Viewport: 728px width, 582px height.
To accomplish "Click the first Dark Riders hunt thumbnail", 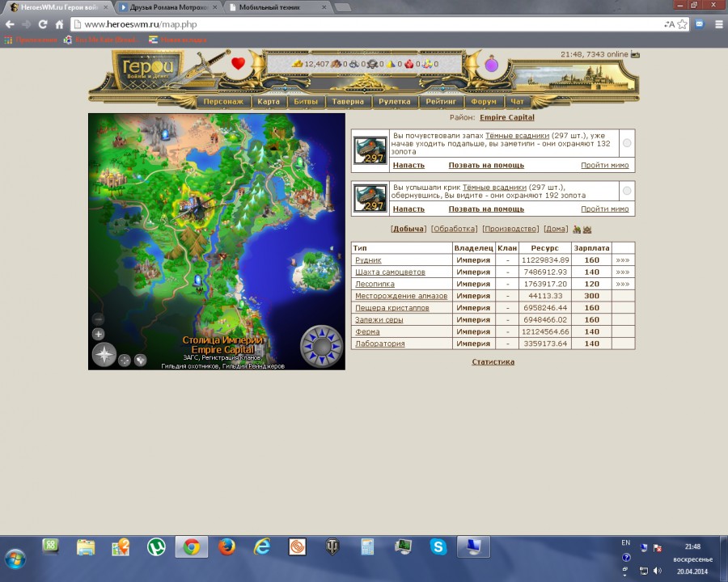I will [x=370, y=150].
